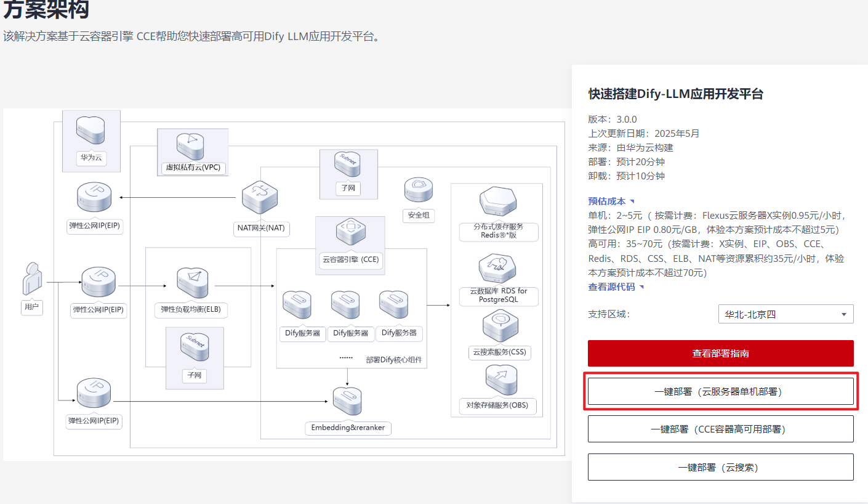Click the 版本：3.0.0 text
868x504 pixels.
click(x=613, y=120)
